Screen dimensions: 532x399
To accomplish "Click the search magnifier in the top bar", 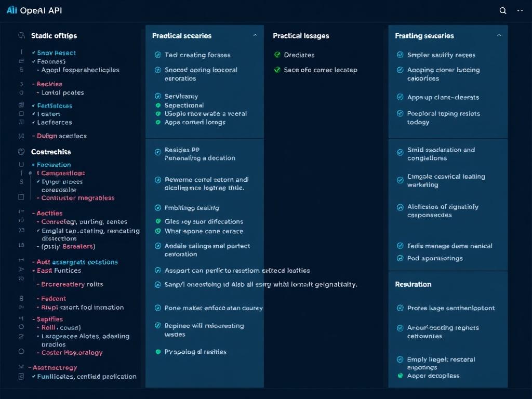I will click(x=502, y=10).
